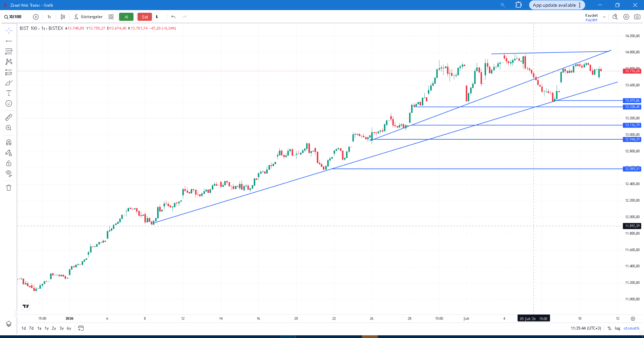Expand the Kaydet save dropdown arrow

click(x=604, y=17)
